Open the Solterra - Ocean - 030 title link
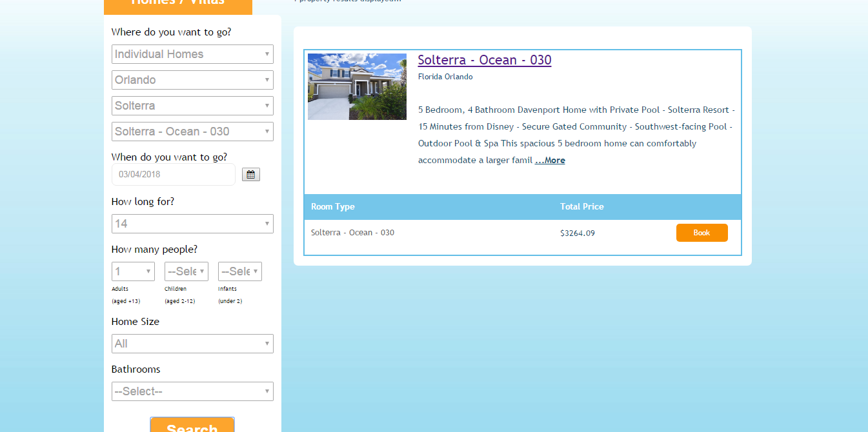The height and width of the screenshot is (432, 868). (x=485, y=60)
